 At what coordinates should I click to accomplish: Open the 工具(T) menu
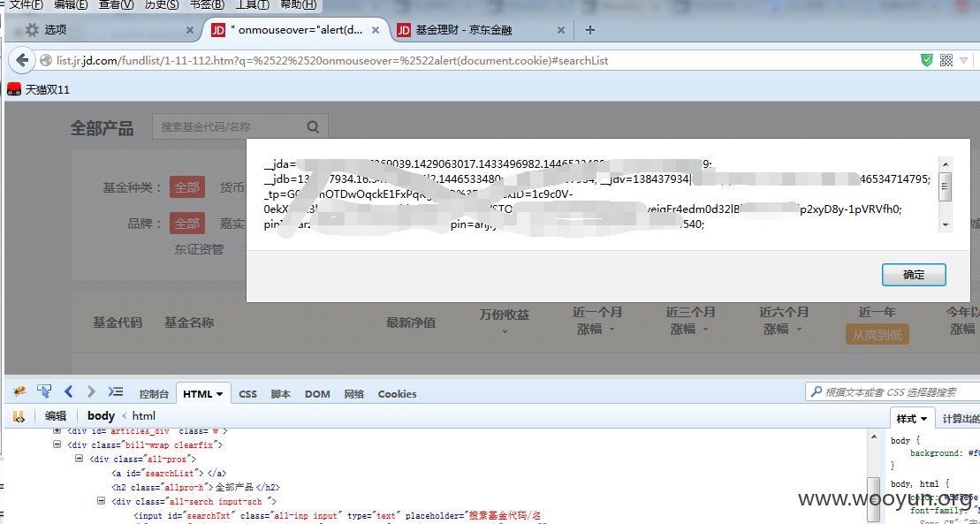253,5
